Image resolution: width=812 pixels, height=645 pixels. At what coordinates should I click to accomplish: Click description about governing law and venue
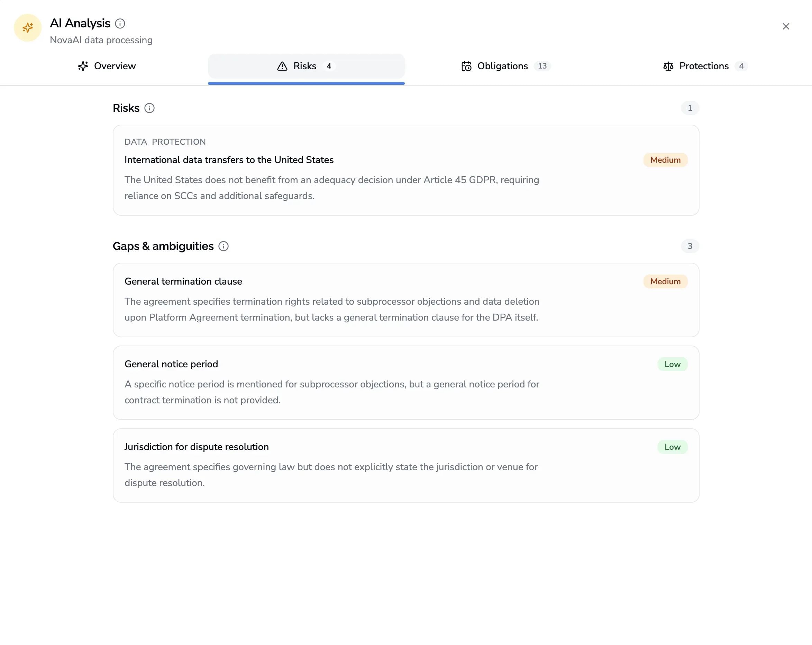click(331, 475)
